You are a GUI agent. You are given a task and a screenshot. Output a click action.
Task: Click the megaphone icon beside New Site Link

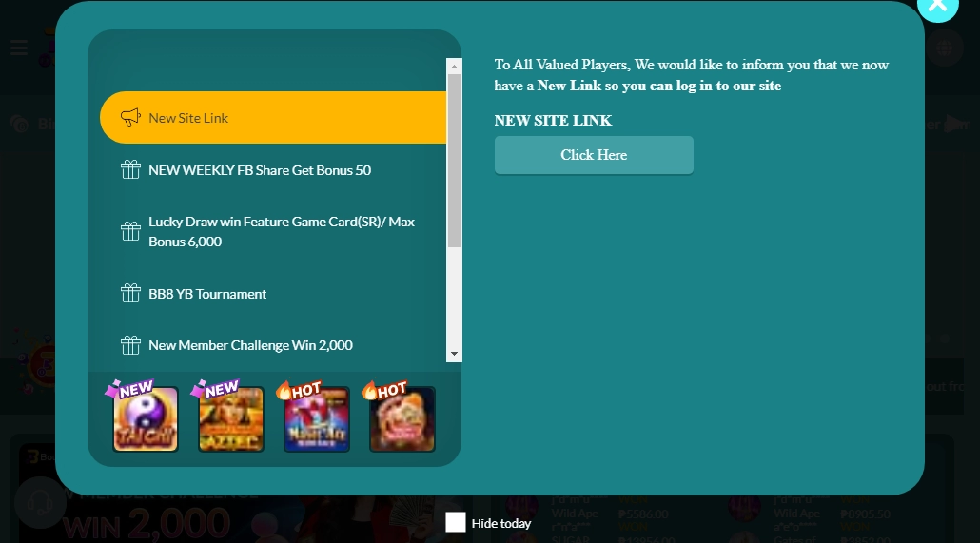[x=130, y=118]
